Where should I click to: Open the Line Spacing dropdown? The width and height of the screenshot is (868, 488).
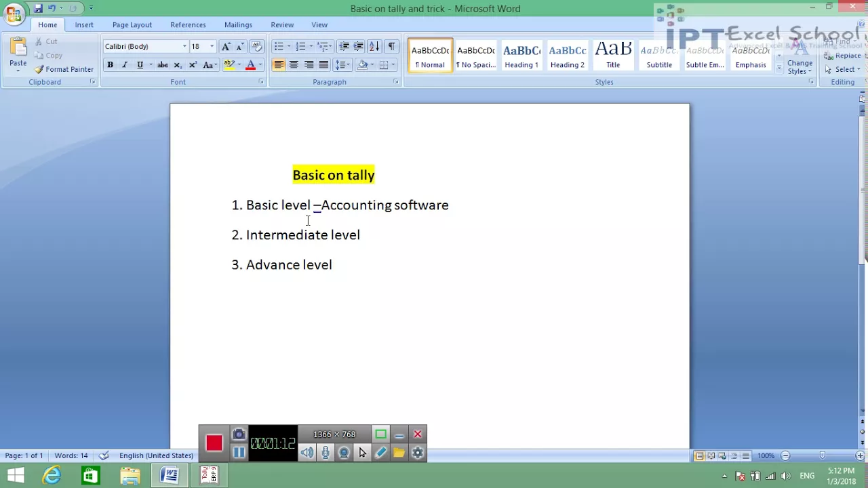coord(342,65)
